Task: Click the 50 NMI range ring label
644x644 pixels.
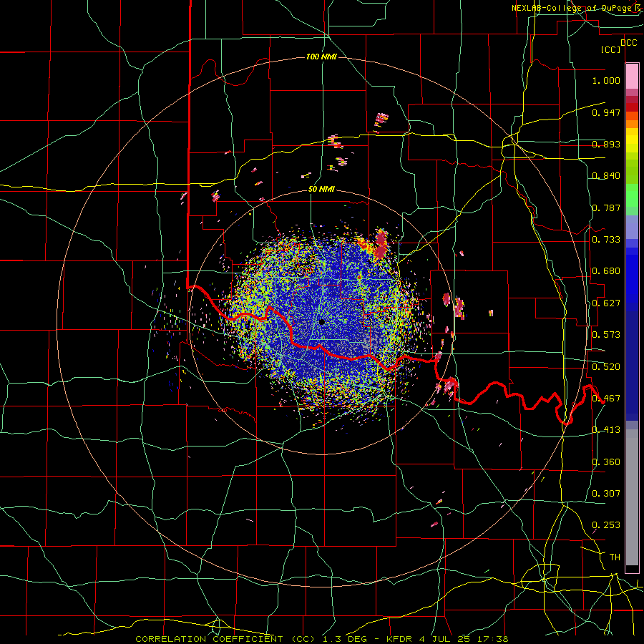Action: click(x=321, y=189)
